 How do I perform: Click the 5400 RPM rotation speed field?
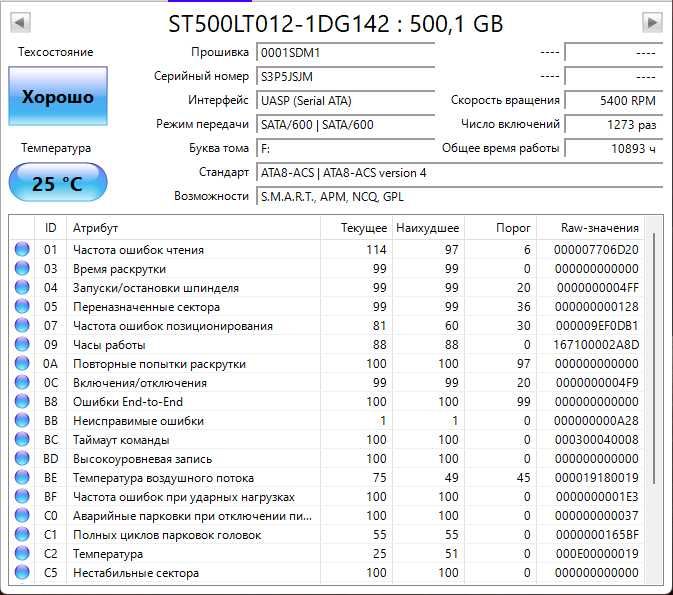tap(614, 101)
